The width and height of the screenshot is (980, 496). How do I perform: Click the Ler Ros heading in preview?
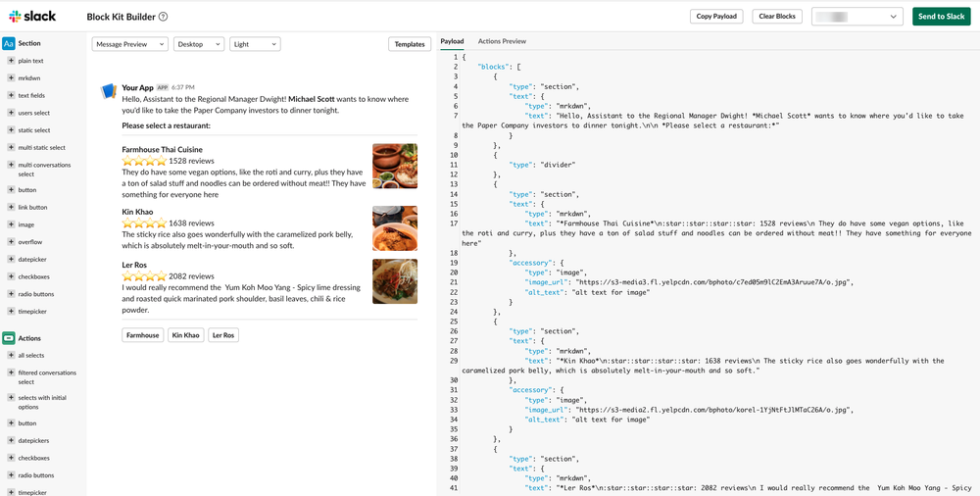point(133,266)
